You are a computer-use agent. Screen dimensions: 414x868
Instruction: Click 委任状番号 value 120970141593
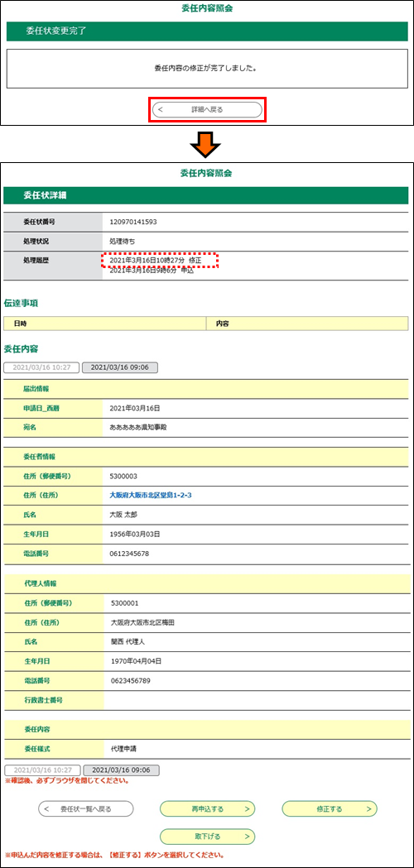tap(133, 222)
